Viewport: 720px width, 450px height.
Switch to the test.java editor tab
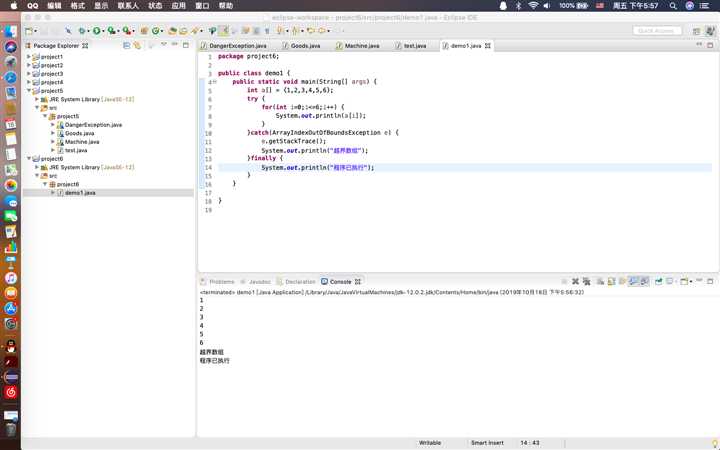411,46
